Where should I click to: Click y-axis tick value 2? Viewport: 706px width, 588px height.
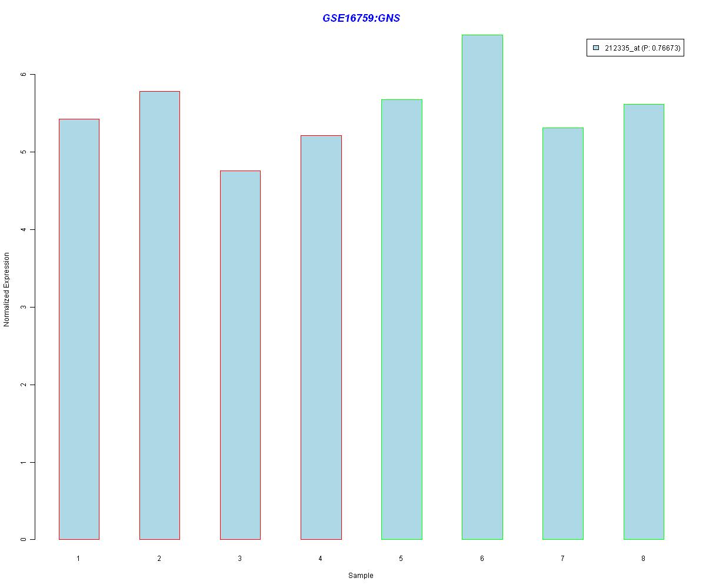point(25,385)
